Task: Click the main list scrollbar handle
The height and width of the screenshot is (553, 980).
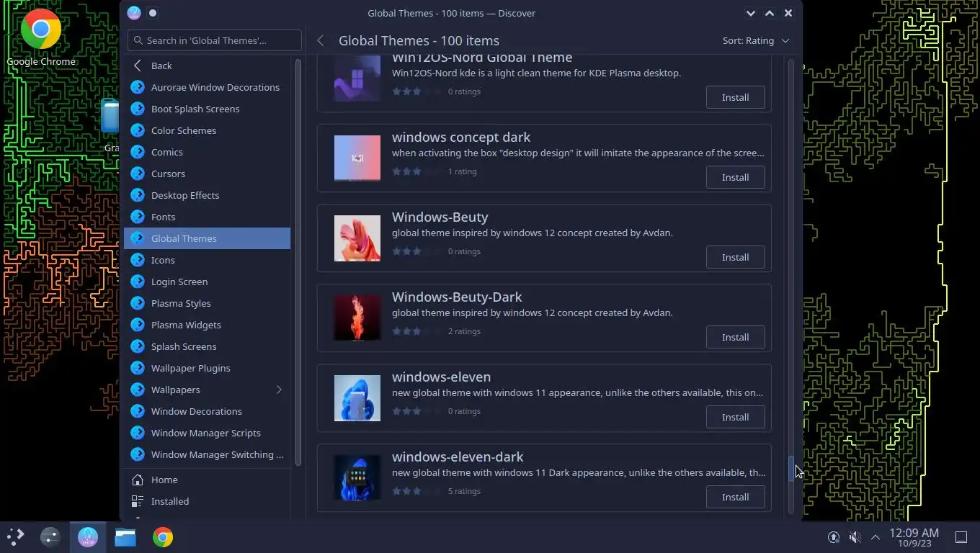Action: 790,469
